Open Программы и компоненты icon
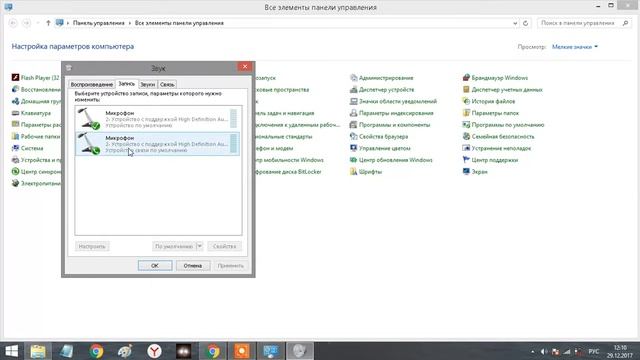 [x=353, y=125]
